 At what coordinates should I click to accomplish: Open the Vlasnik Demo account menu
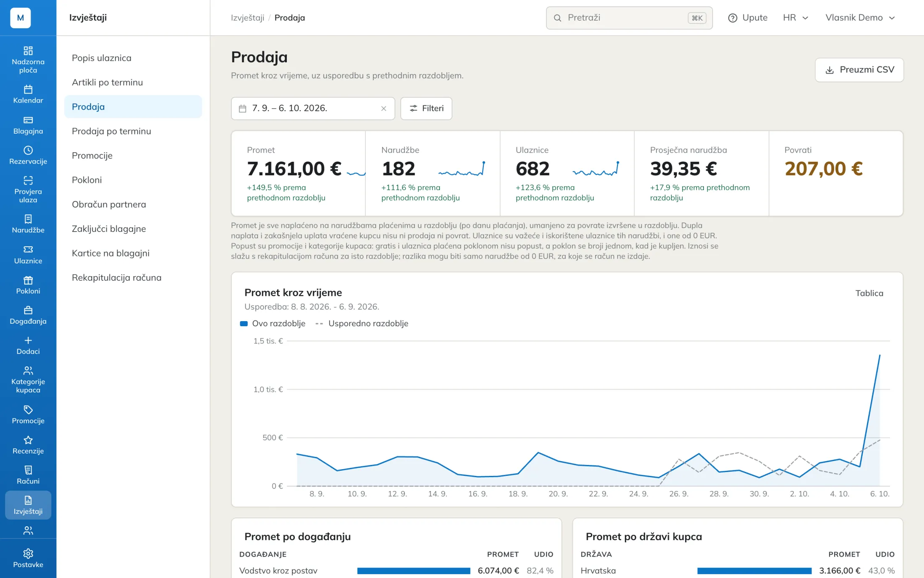click(860, 18)
